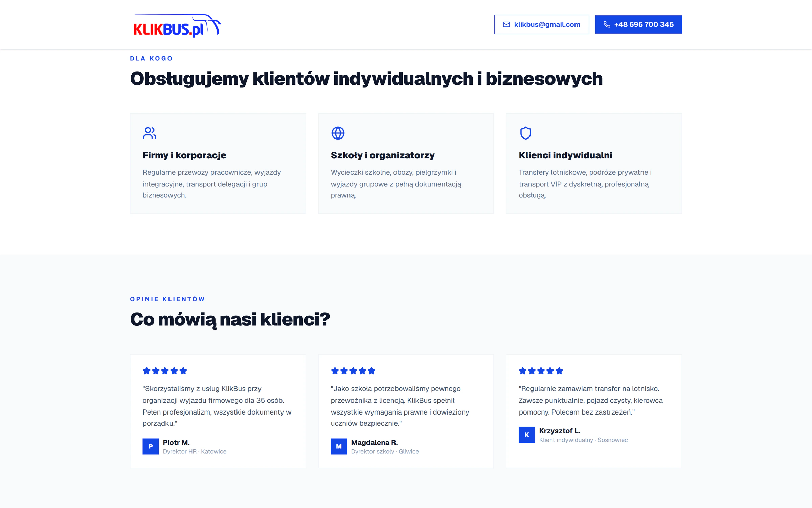Click 'Klient indywidualny · Sosnowiec' subtitle
The height and width of the screenshot is (508, 812).
pyautogui.click(x=583, y=440)
